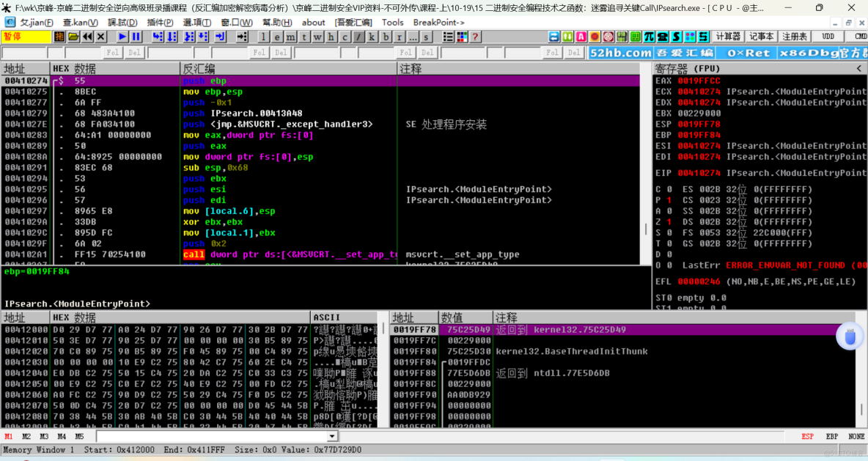Click the cyan telephone plugin icon
Image resolution: width=868 pixels, height=461 pixels.
pyautogui.click(x=663, y=37)
